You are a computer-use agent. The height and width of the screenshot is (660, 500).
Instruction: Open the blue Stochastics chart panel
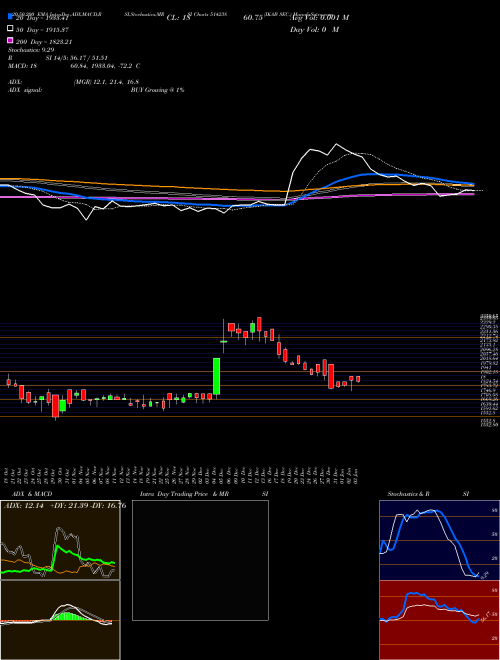tap(439, 540)
